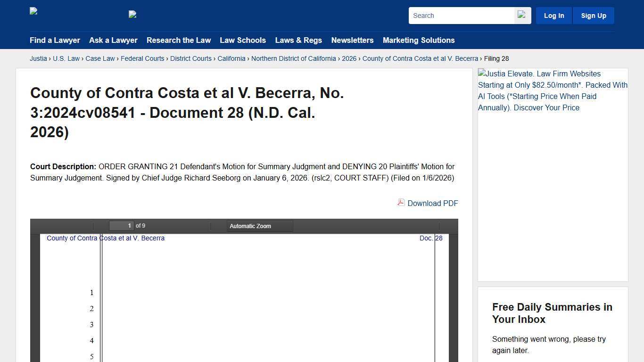This screenshot has width=644, height=362.
Task: Select Find a Lawyer in the navigation
Action: (55, 41)
